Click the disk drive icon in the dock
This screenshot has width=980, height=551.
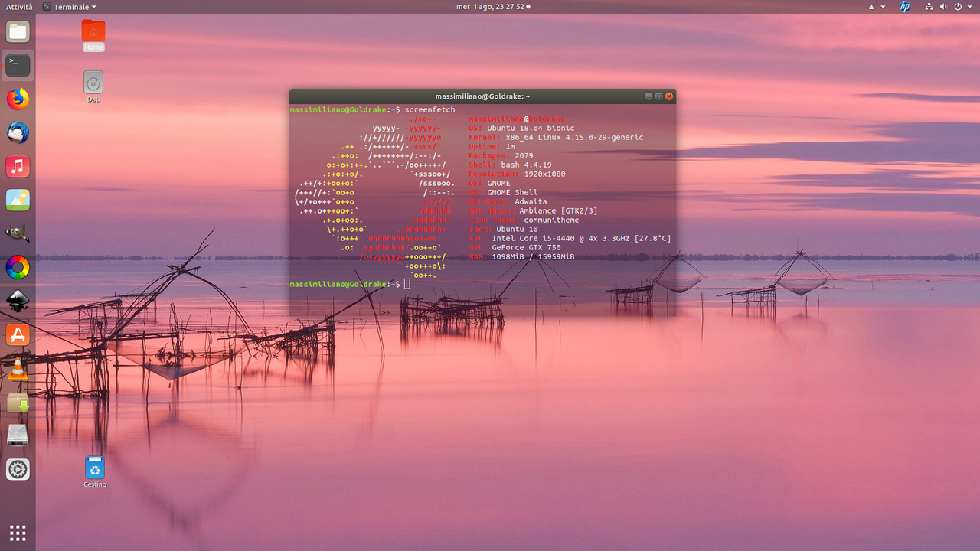(18, 436)
